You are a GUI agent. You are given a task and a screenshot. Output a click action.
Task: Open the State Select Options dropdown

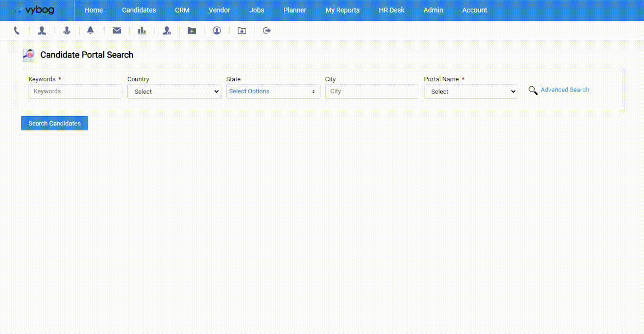(273, 92)
